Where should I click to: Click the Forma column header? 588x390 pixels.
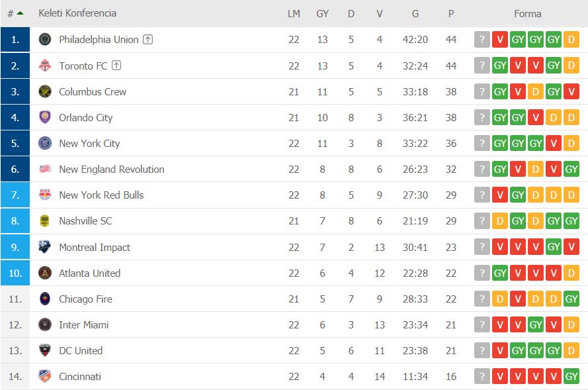527,14
